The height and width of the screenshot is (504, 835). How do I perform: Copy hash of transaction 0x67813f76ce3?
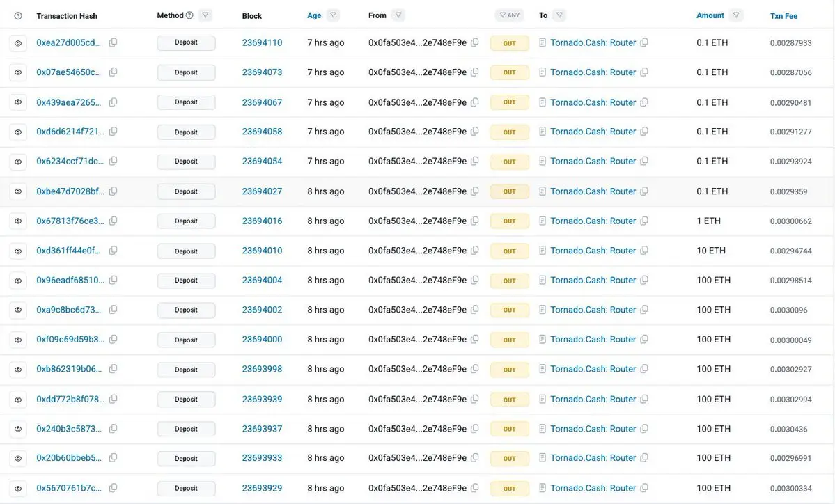(113, 221)
